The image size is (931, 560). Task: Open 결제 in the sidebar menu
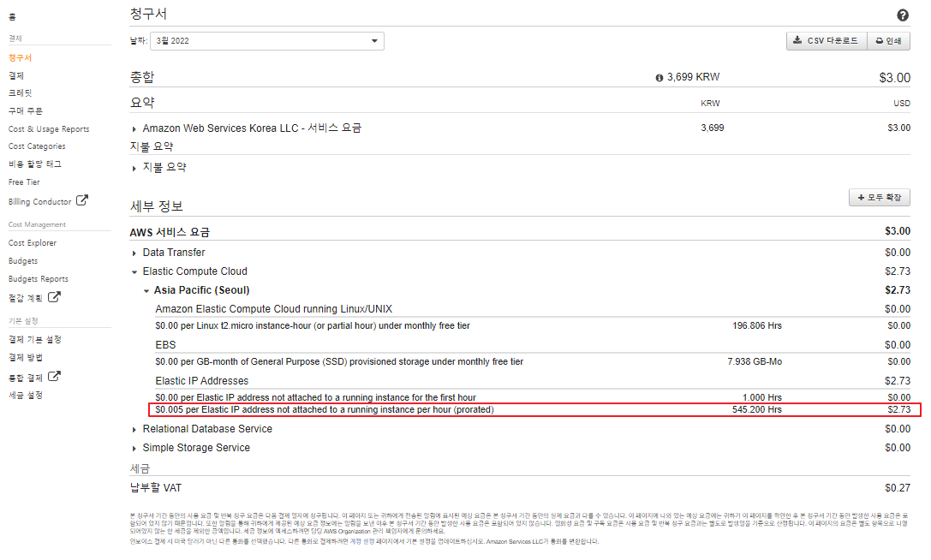pyautogui.click(x=16, y=75)
